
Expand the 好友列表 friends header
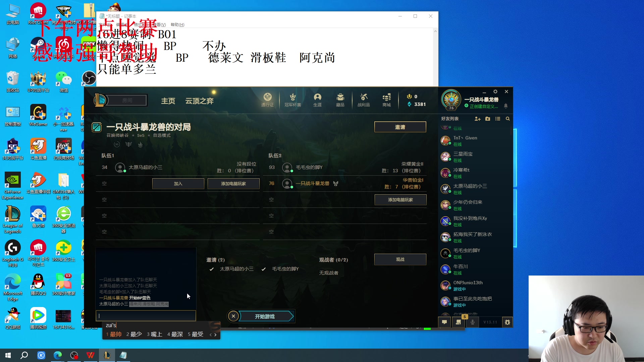450,119
